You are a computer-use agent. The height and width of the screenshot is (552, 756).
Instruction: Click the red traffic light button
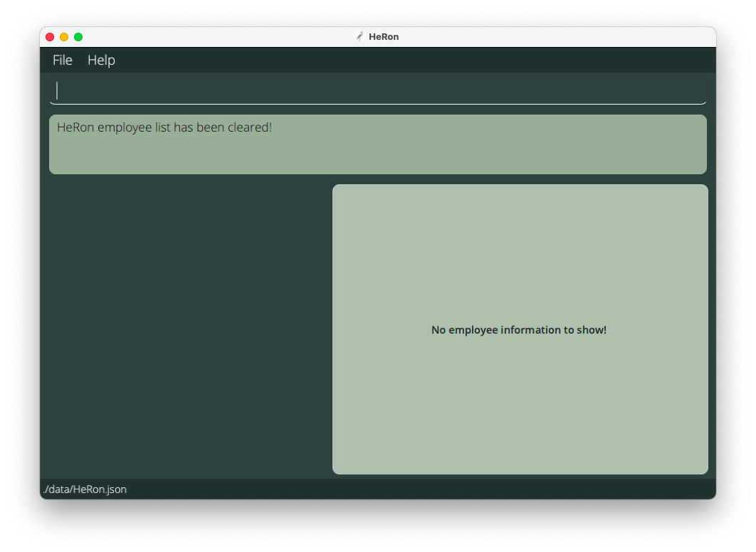click(49, 36)
